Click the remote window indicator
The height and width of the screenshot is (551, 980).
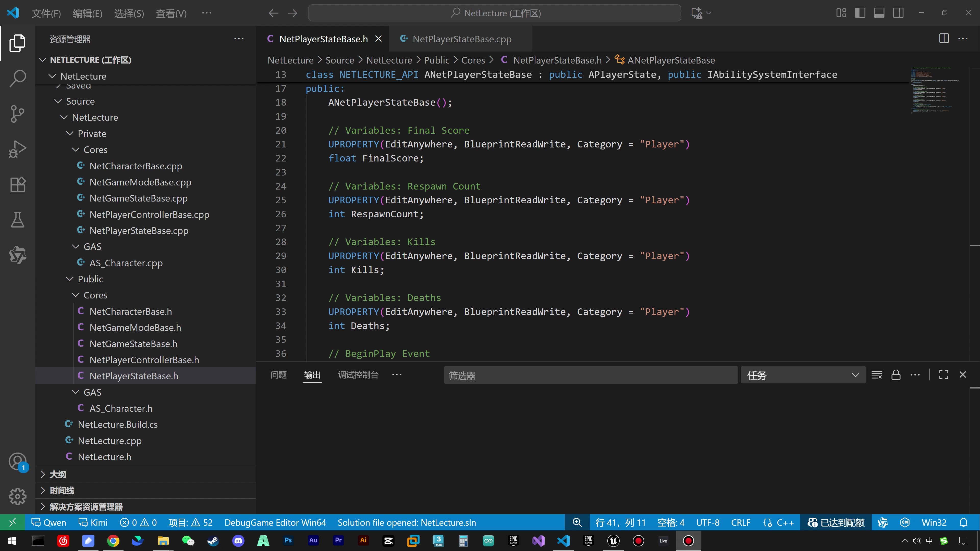[12, 522]
